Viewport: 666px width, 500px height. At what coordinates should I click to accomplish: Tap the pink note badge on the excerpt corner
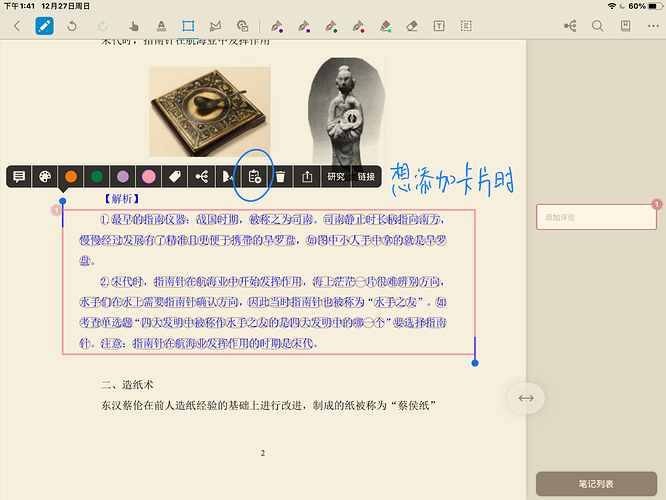pyautogui.click(x=56, y=210)
